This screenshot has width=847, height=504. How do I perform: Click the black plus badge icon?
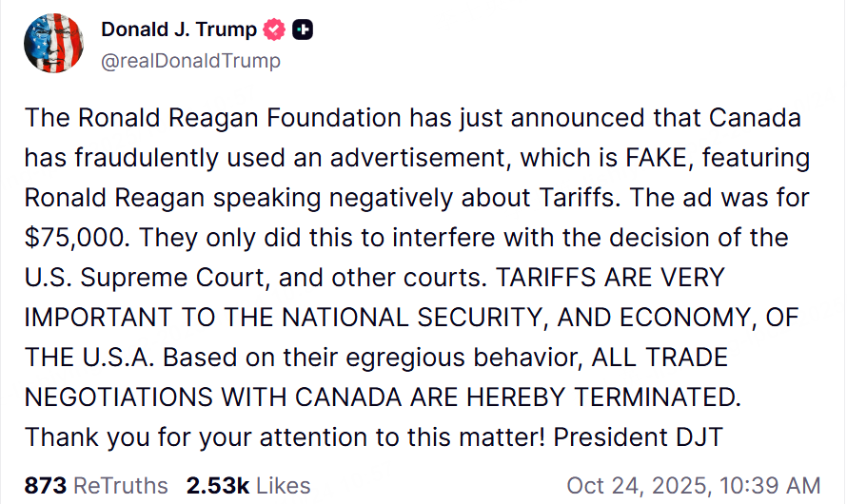(x=303, y=30)
